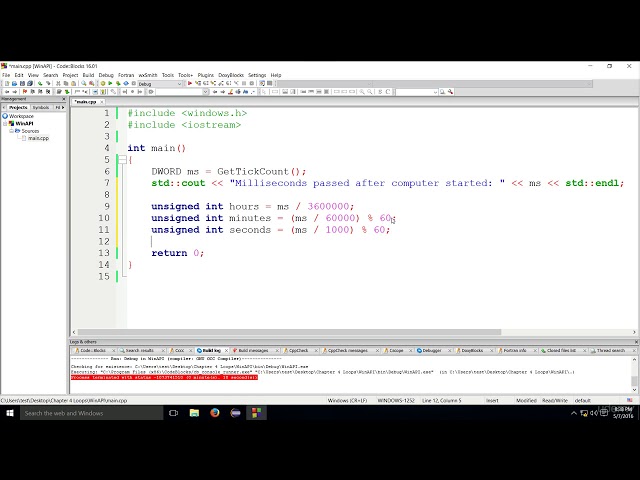
Task: Open the Thread search tab
Action: click(x=611, y=350)
